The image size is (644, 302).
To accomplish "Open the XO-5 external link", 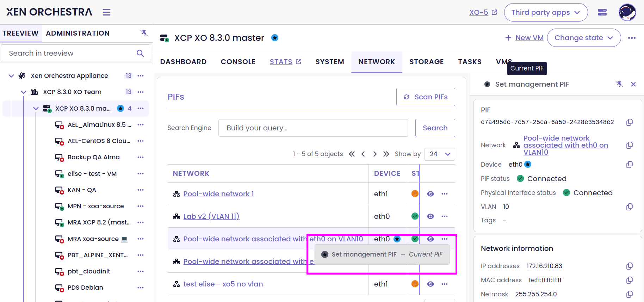I will (483, 12).
